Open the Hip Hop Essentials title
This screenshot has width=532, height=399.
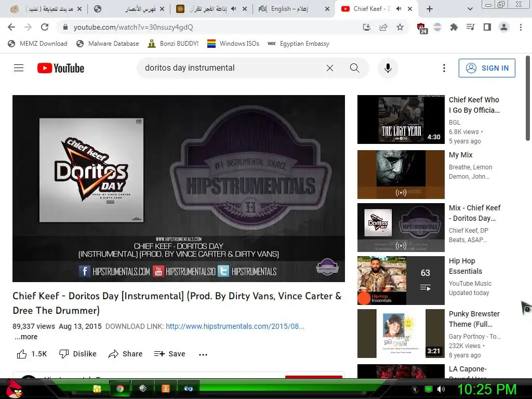tap(465, 266)
